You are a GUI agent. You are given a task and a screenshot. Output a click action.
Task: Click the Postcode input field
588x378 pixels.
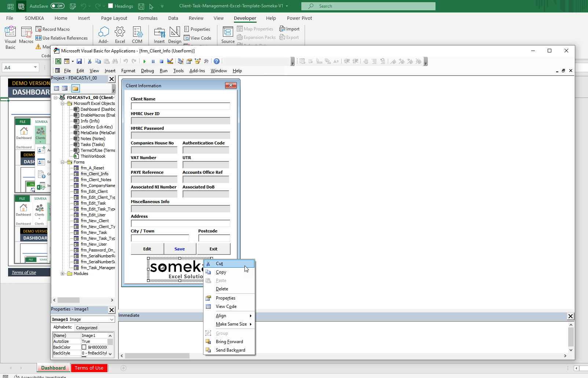tap(214, 238)
